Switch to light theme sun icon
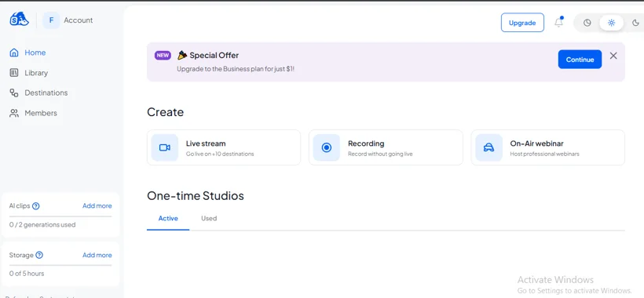 612,23
